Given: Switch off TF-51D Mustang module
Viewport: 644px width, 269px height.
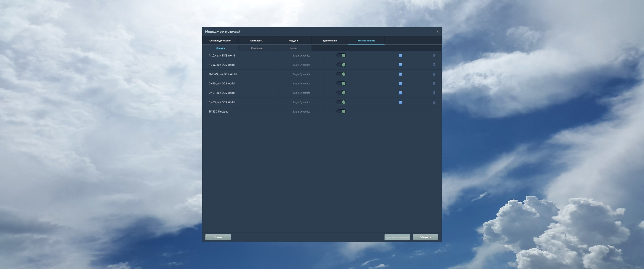Looking at the screenshot, I should tap(341, 112).
